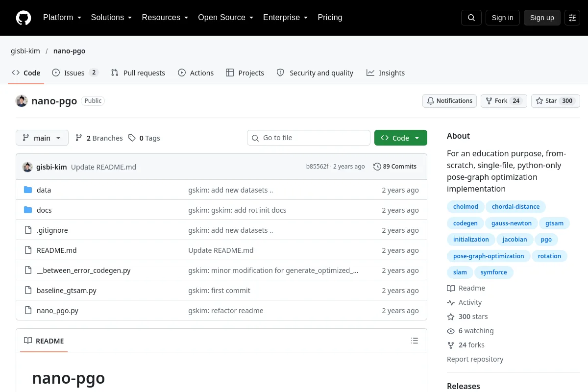Switch to the Code tab

[x=26, y=73]
